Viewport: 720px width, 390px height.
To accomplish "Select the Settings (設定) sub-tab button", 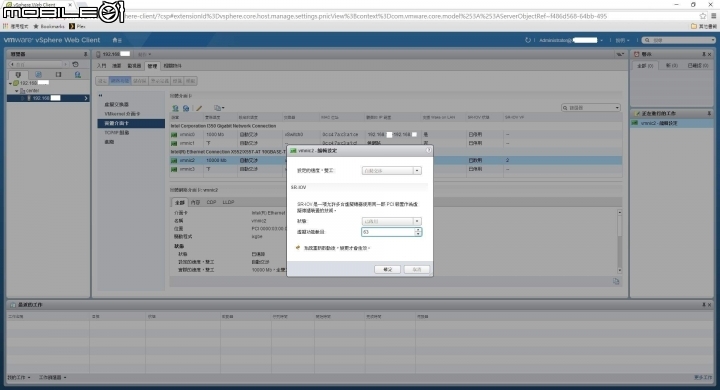I will point(102,81).
